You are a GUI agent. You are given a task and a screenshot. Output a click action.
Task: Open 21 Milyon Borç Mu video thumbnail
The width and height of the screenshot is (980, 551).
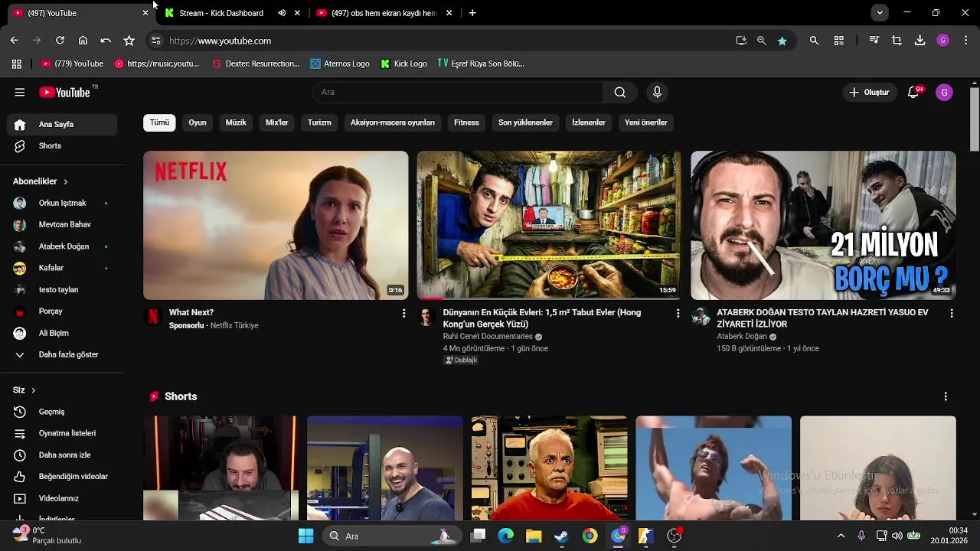(823, 225)
